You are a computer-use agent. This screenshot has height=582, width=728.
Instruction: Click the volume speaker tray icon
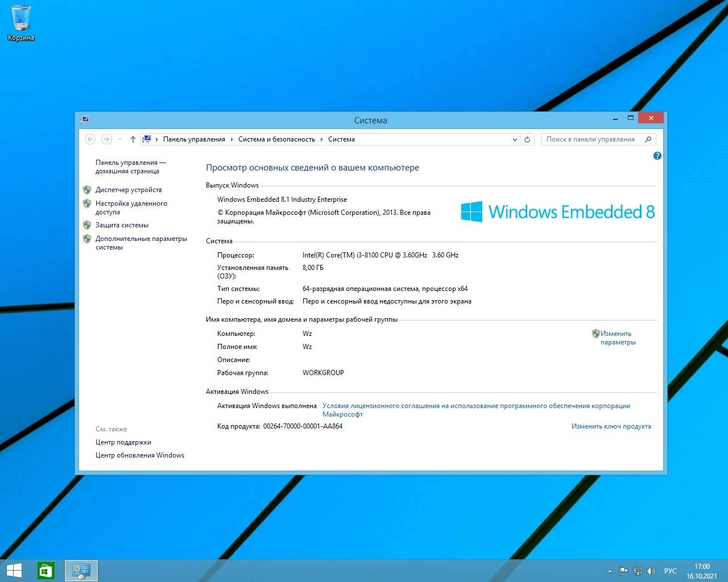[x=651, y=571]
